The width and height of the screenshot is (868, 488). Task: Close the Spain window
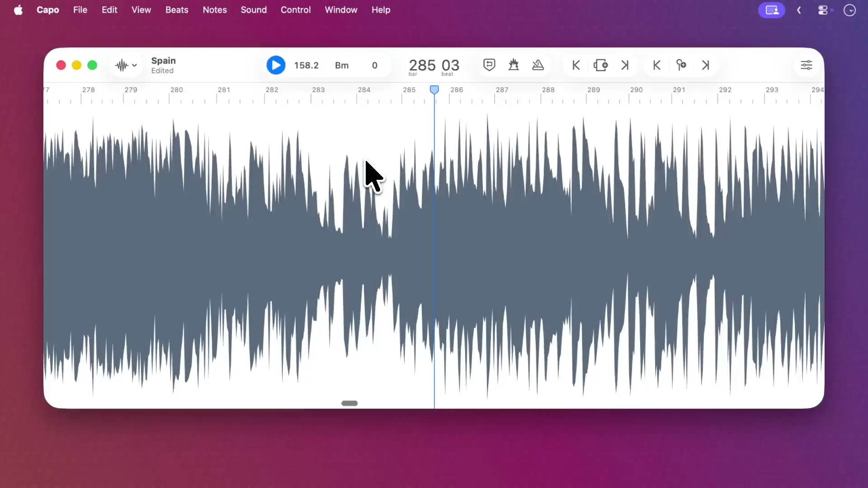coord(61,65)
